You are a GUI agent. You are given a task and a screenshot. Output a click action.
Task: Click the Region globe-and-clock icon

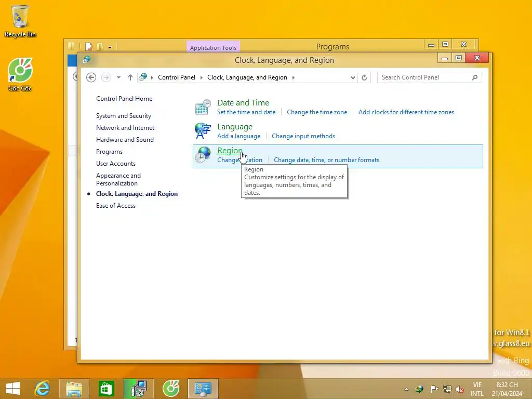(203, 155)
